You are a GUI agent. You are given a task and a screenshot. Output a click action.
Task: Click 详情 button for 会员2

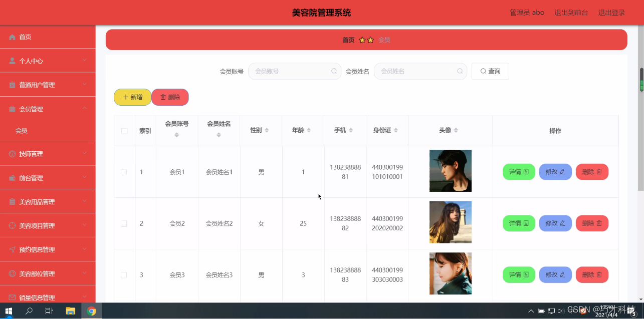click(x=519, y=223)
